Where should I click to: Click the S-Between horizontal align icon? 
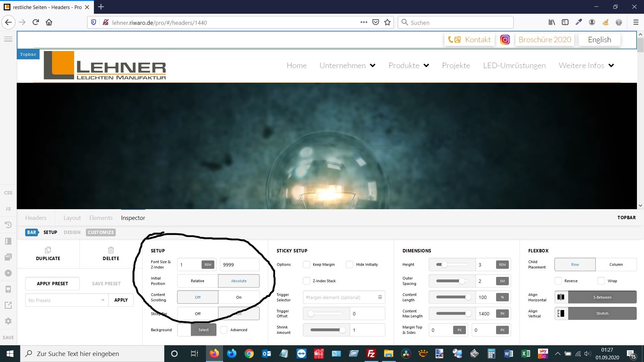point(561,297)
